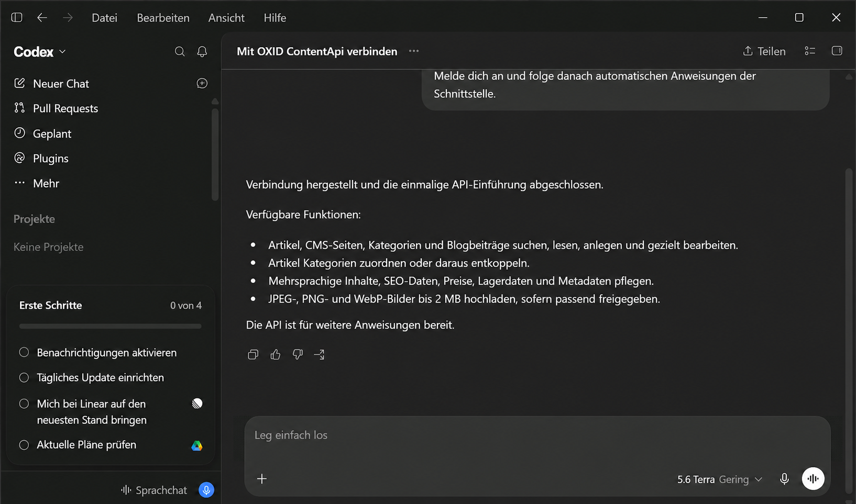This screenshot has width=856, height=504.
Task: Click the sidebar vertical scrollbar
Action: (x=215, y=154)
